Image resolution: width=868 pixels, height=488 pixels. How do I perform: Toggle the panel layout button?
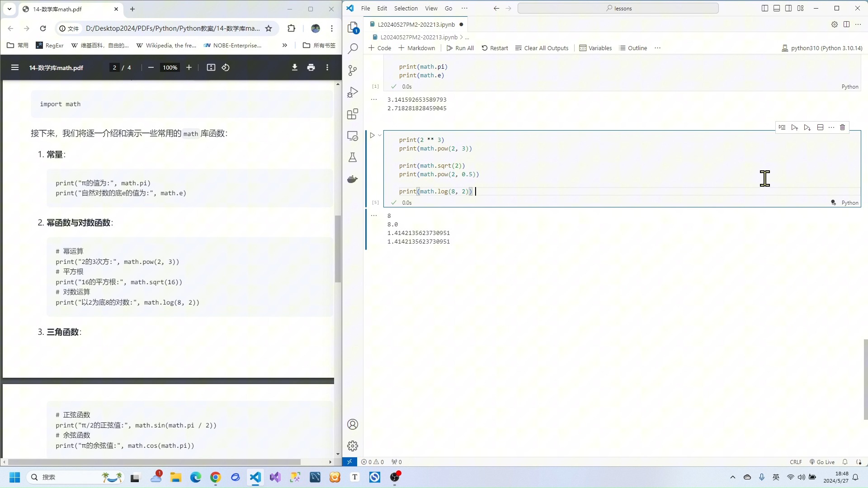coord(776,8)
